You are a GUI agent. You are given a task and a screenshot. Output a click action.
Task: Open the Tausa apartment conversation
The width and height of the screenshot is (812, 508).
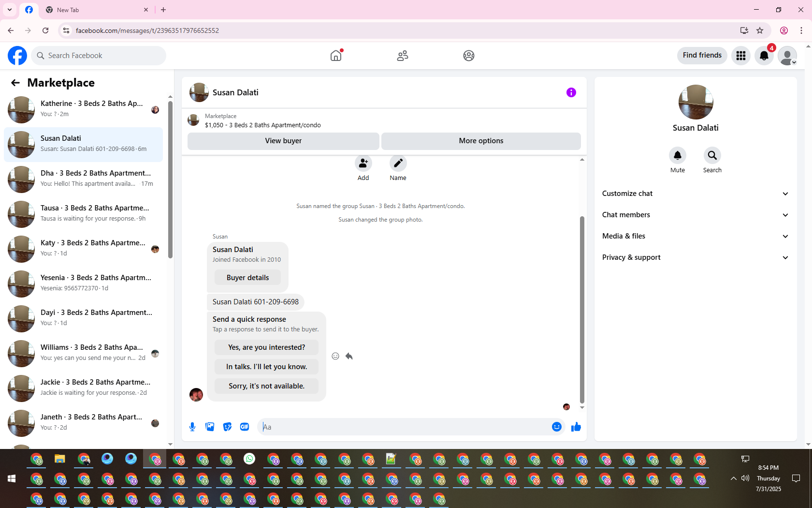83,213
